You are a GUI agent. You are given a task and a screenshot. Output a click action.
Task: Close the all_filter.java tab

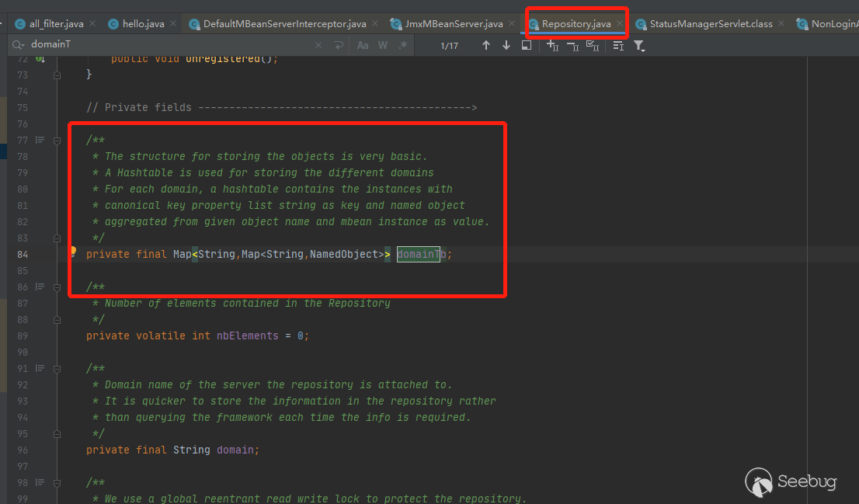92,23
